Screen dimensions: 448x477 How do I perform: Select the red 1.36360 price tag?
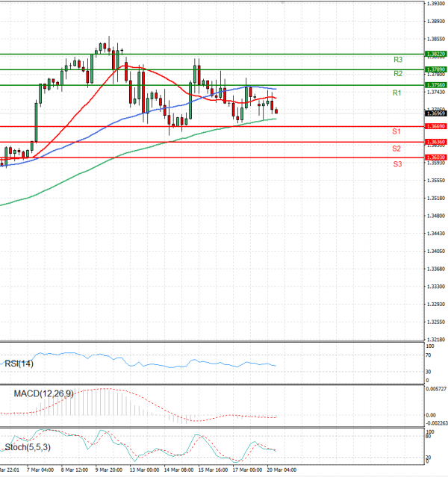[435, 142]
